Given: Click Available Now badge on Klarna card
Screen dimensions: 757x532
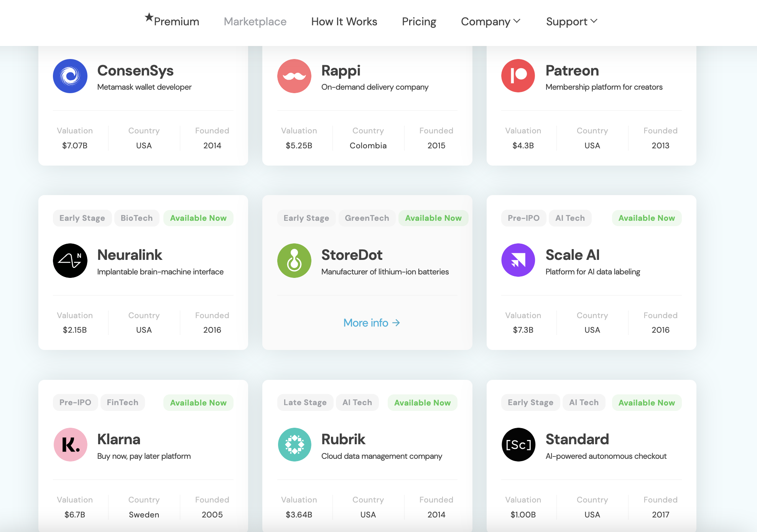Looking at the screenshot, I should [x=198, y=402].
